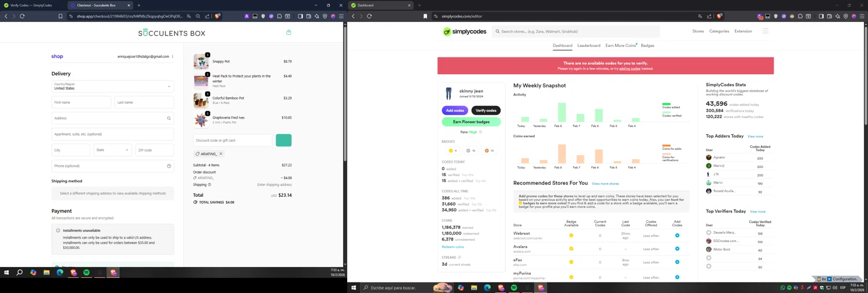Click the Shipping info question-mark icon

[209, 185]
